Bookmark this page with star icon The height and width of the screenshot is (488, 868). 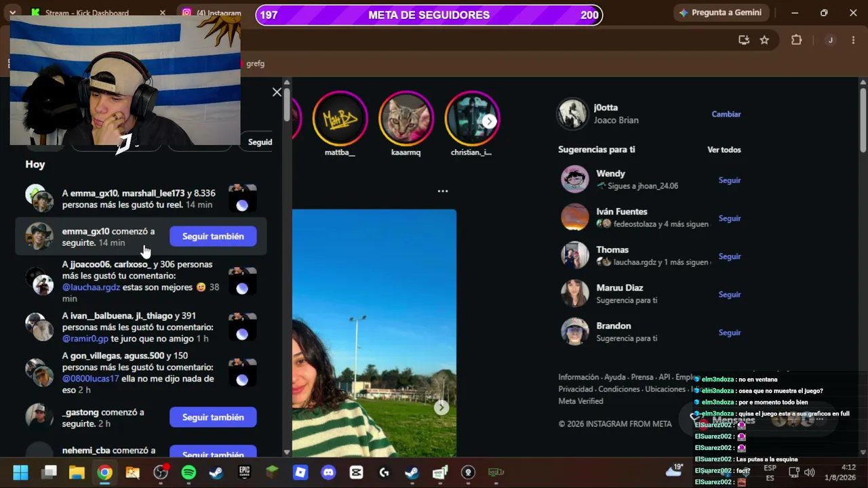pos(764,40)
